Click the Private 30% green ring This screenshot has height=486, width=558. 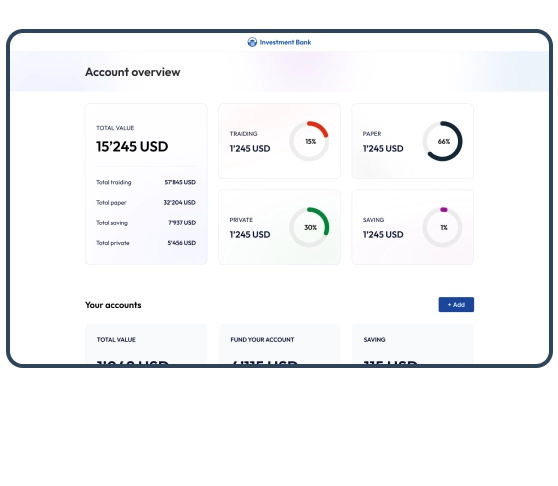pyautogui.click(x=309, y=227)
